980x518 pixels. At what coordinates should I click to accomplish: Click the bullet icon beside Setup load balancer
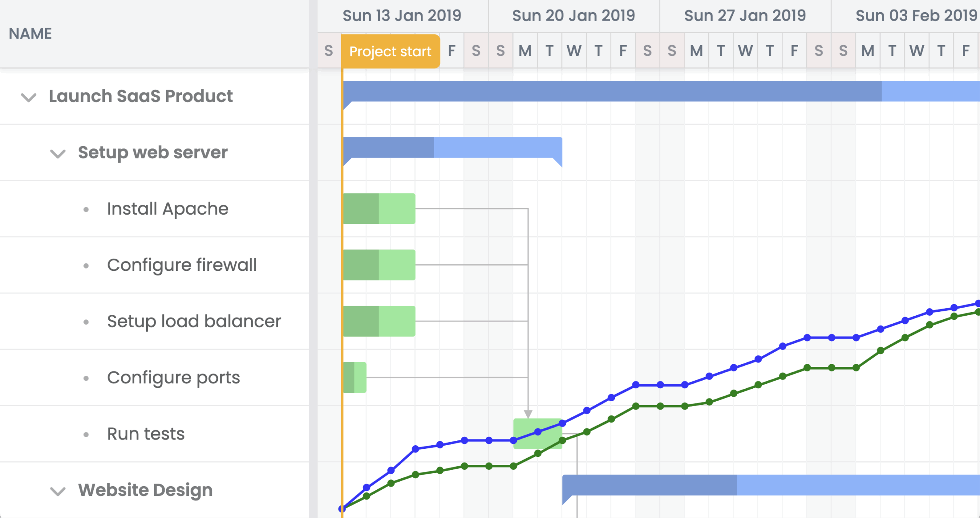coord(86,321)
